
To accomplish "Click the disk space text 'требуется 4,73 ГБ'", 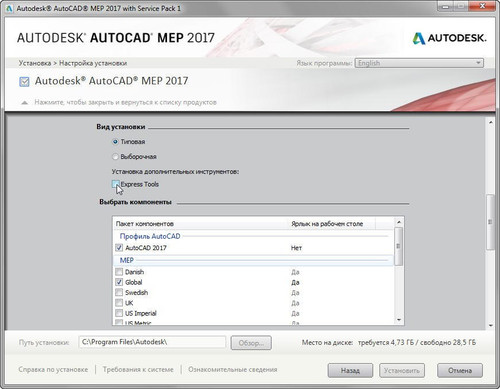I will click(x=385, y=343).
